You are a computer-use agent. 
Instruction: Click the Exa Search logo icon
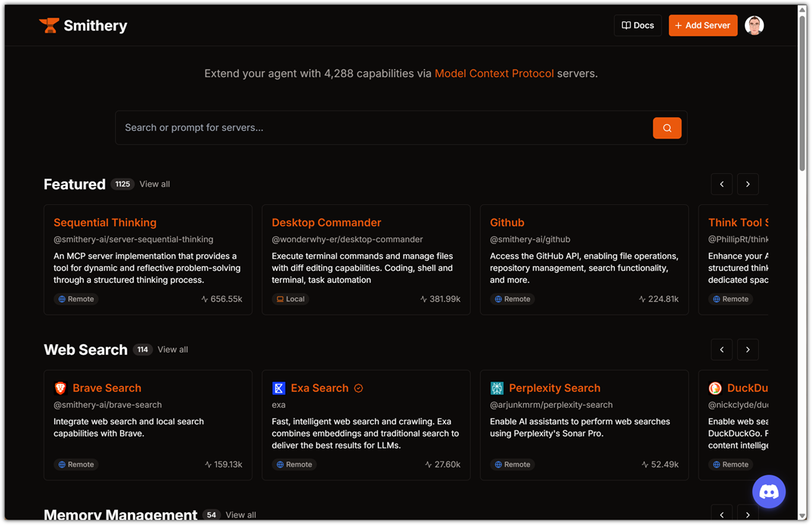(x=279, y=387)
